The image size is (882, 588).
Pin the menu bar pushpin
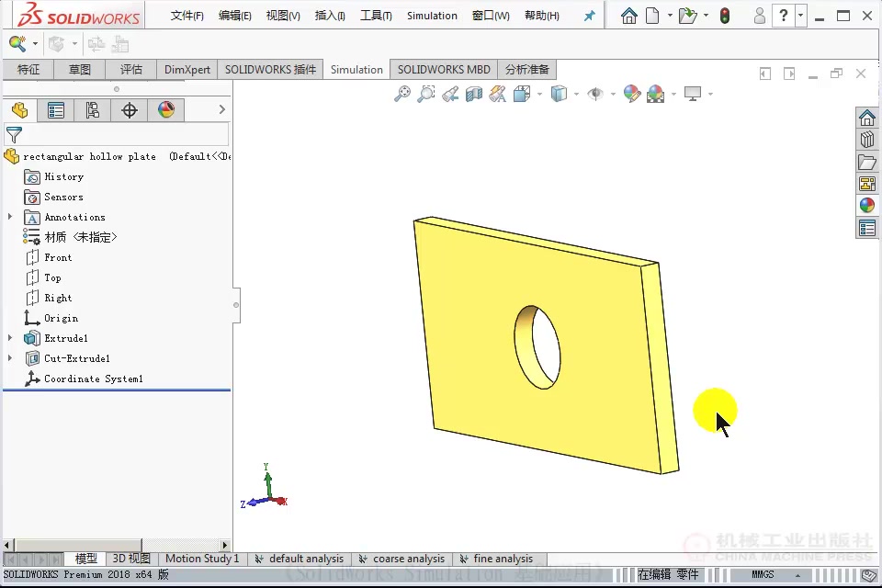[x=588, y=15]
